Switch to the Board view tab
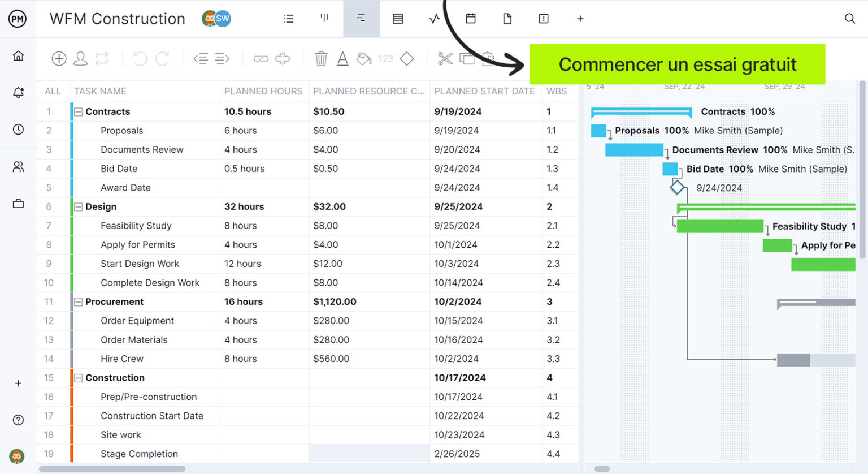The image size is (868, 474). (324, 18)
